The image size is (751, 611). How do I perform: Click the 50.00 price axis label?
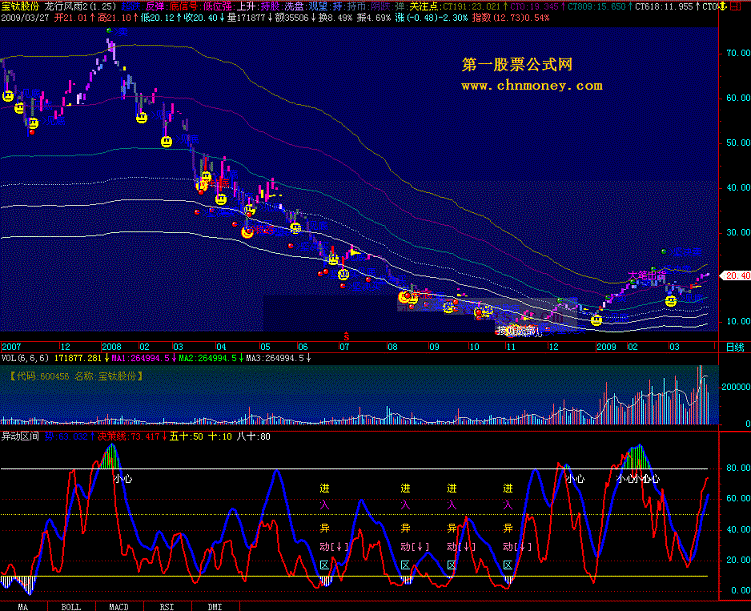pyautogui.click(x=738, y=143)
